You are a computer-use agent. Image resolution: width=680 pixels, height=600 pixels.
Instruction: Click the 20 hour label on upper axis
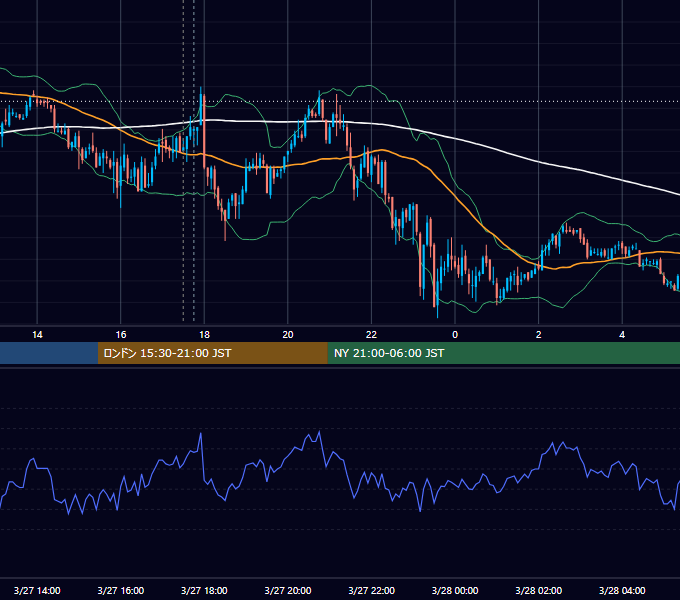288,335
